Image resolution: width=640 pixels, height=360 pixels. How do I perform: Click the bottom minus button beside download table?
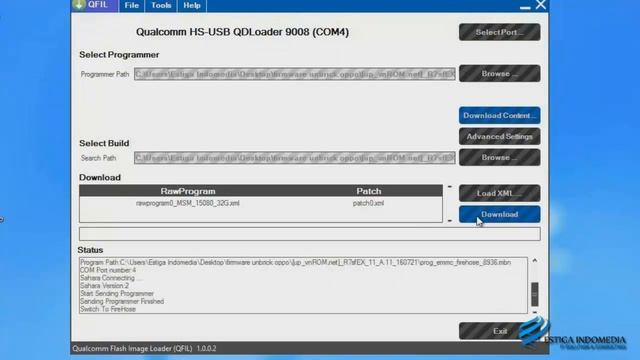[x=449, y=220]
